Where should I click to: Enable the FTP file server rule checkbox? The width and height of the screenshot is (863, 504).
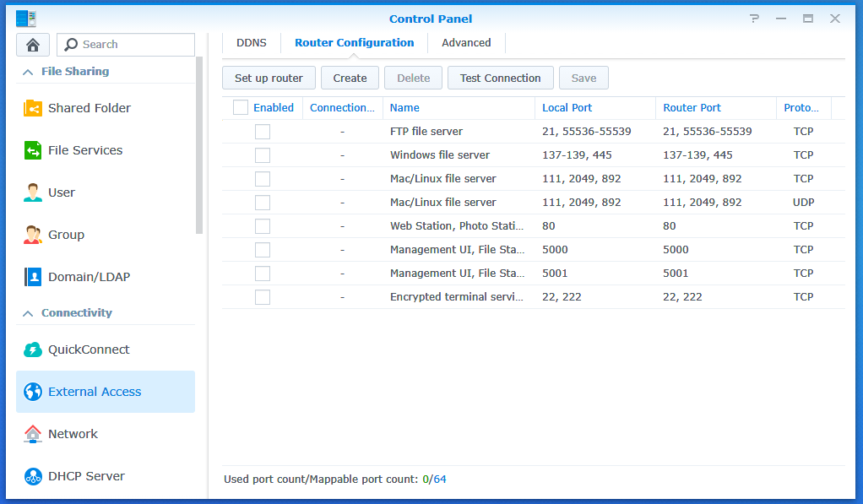pyautogui.click(x=263, y=132)
